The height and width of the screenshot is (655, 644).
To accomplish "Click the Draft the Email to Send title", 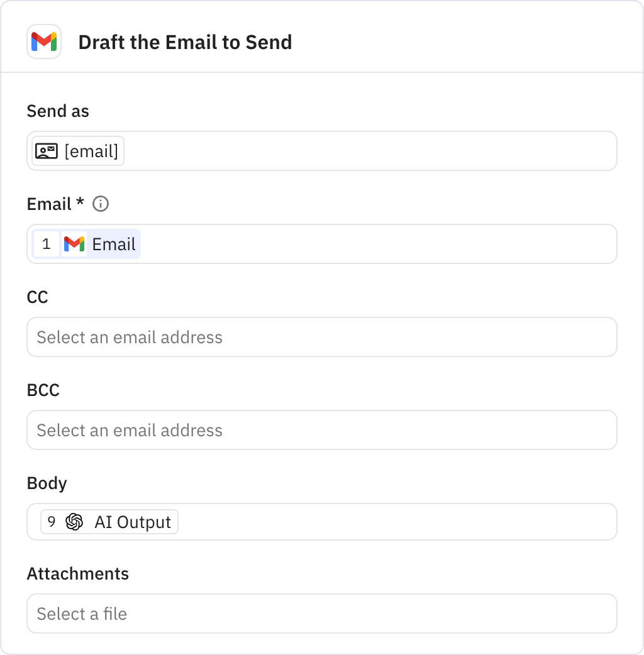I will 185,42.
